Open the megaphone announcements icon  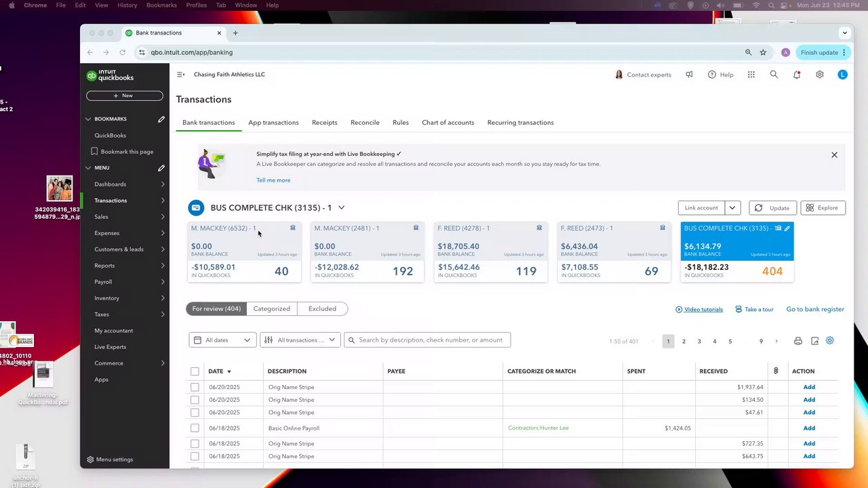(x=689, y=75)
